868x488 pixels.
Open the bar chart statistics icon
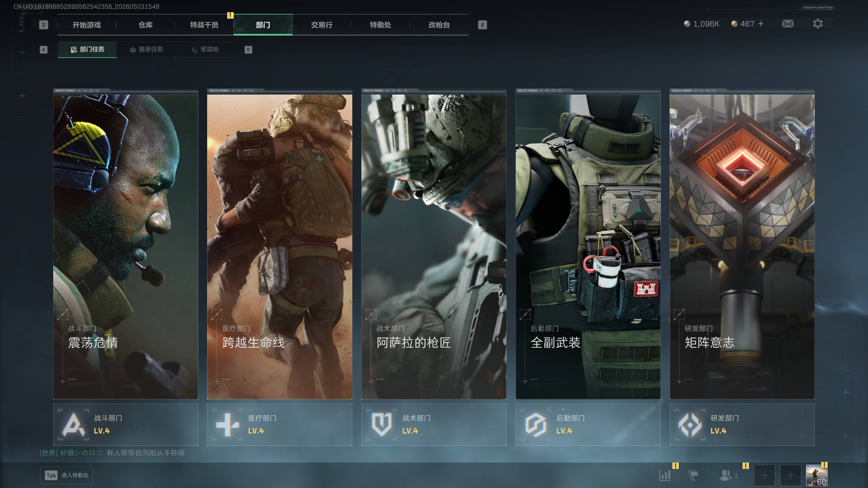pos(665,475)
